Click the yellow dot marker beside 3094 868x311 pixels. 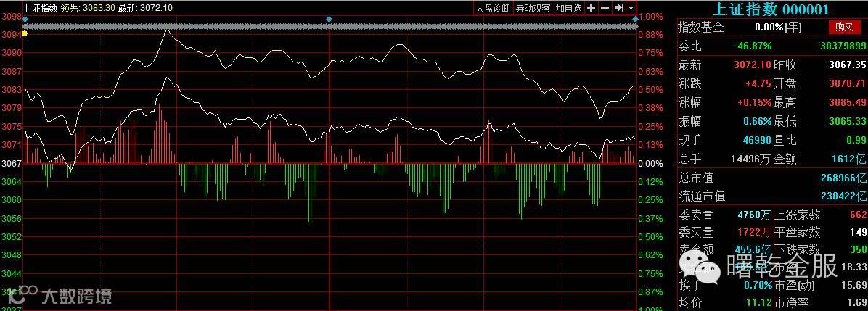[x=25, y=34]
